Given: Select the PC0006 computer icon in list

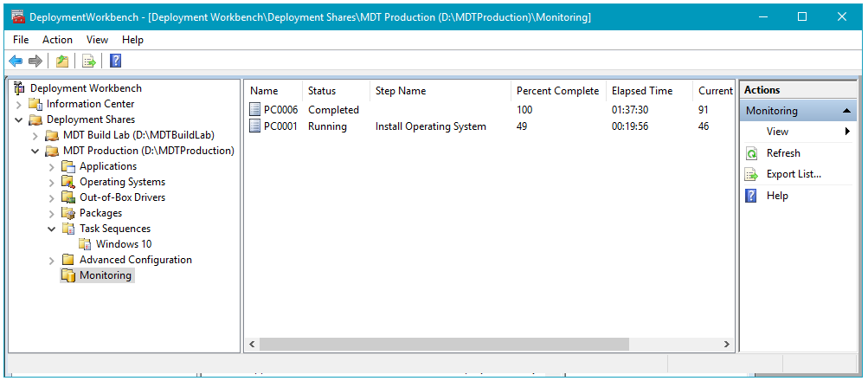Looking at the screenshot, I should [254, 110].
